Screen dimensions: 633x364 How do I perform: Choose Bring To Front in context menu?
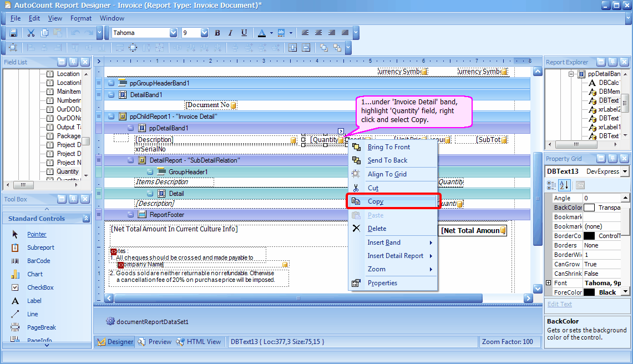click(393, 147)
